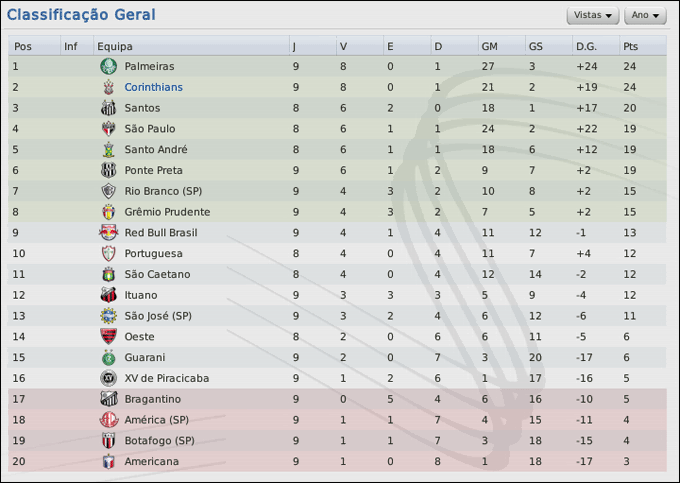680x483 pixels.
Task: Click the Palmeiras club crest icon
Action: tap(108, 66)
